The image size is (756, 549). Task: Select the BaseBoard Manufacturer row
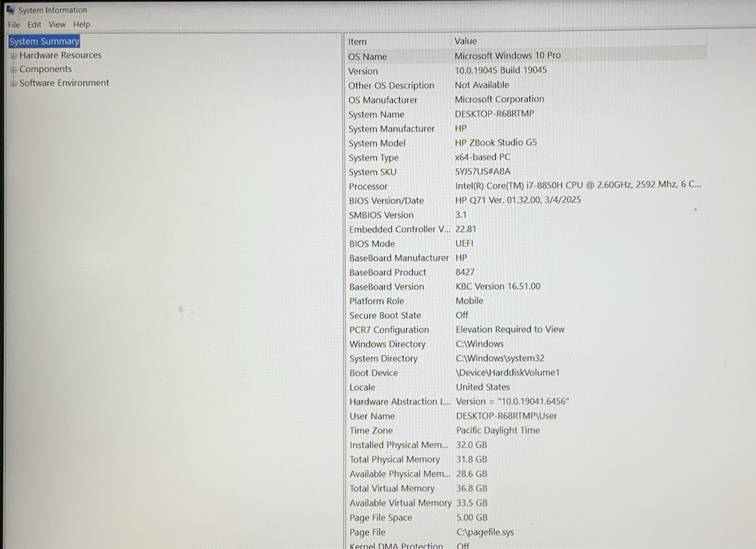coord(526,258)
